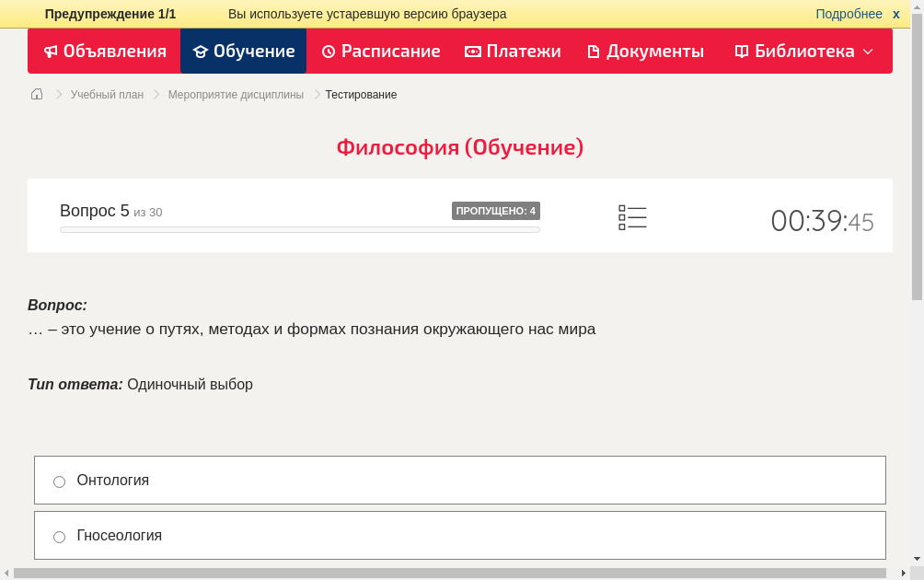Screen dimensions: 924x580
Task: Click the megaphone icon next to Объявления
Action: point(50,51)
